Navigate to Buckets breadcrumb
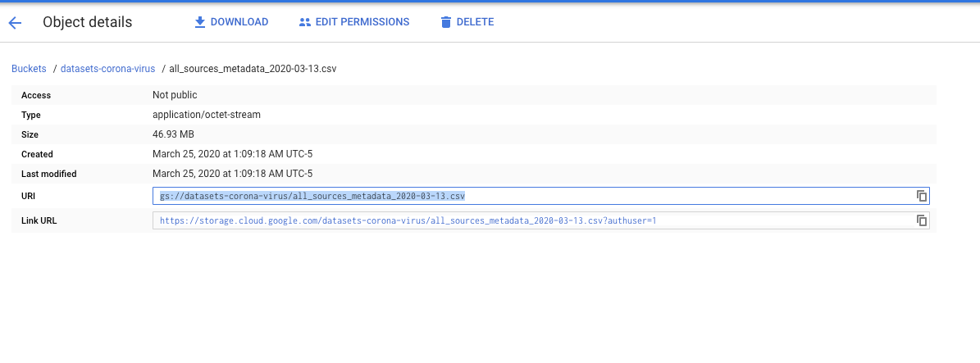Screen dimensions: 980x363 click(x=29, y=69)
